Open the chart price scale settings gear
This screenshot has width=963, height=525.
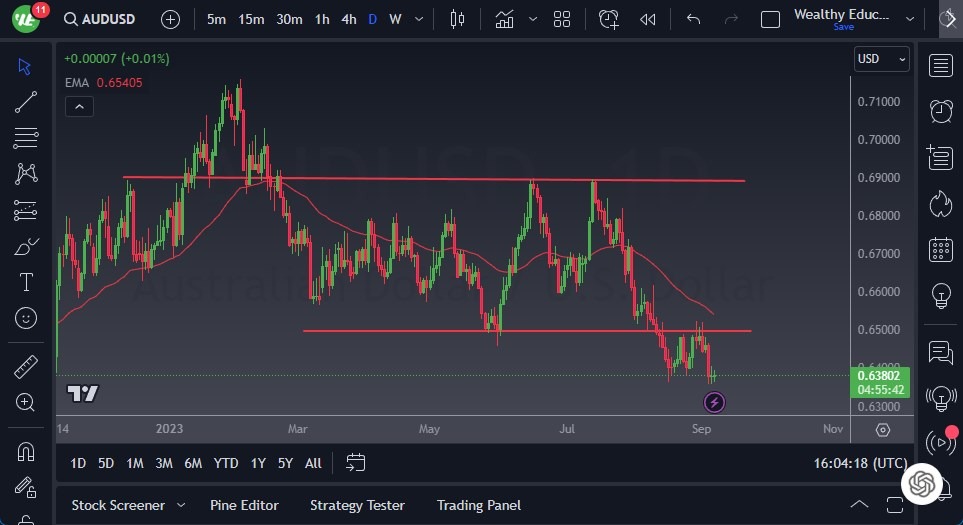[x=883, y=430]
